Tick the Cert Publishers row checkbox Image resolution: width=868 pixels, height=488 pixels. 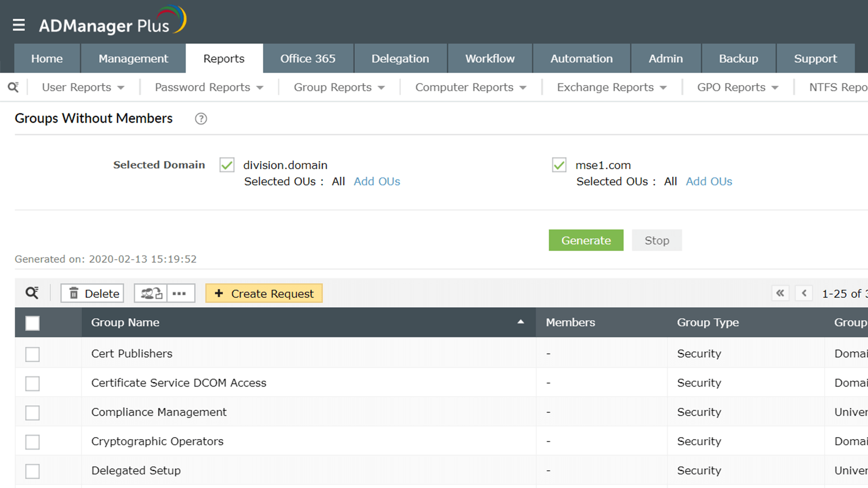click(x=33, y=354)
